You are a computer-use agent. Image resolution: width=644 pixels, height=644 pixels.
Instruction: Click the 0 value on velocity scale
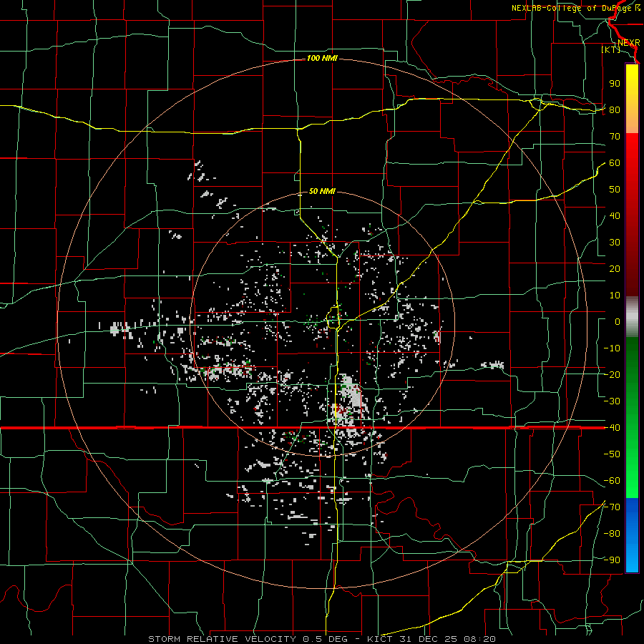(618, 322)
